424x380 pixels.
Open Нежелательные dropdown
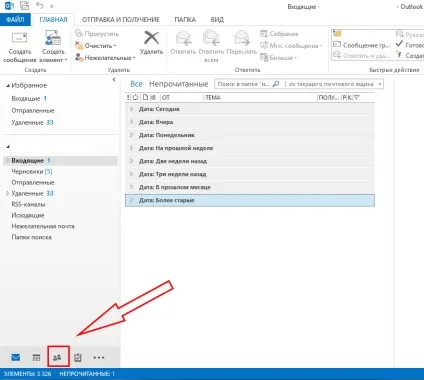105,58
